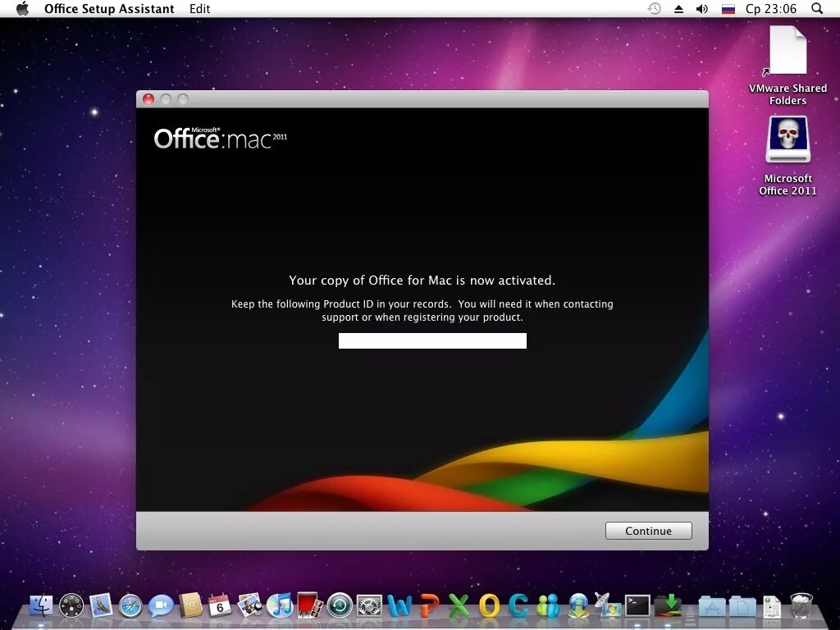The width and height of the screenshot is (840, 630).
Task: Open Address Book from the Dock
Action: [x=190, y=606]
